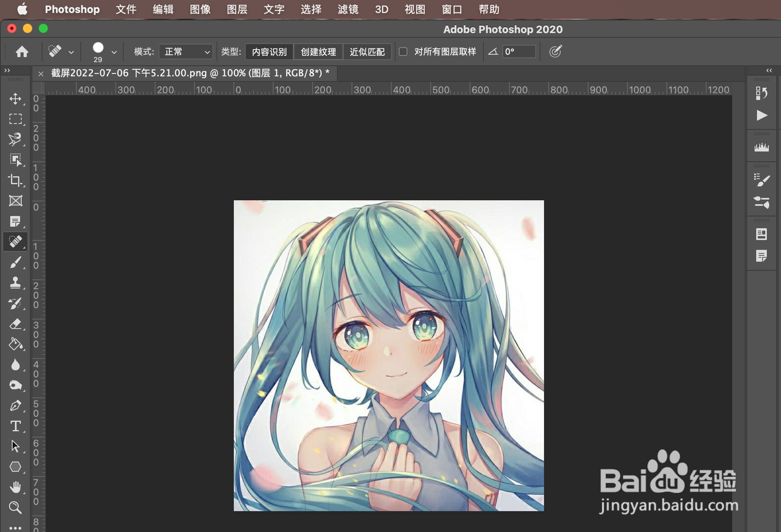Open the Actions panel play icon
The image size is (781, 532).
tap(762, 115)
